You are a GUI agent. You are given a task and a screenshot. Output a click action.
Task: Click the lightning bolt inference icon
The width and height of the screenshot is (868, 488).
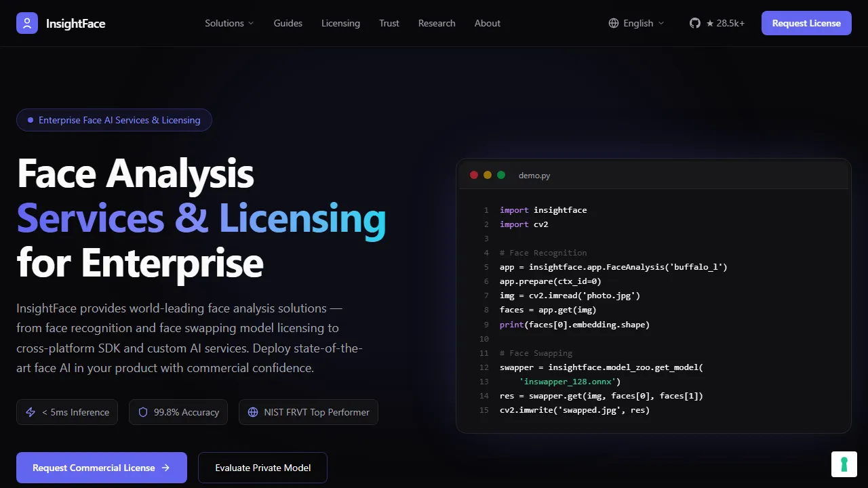[x=31, y=412]
